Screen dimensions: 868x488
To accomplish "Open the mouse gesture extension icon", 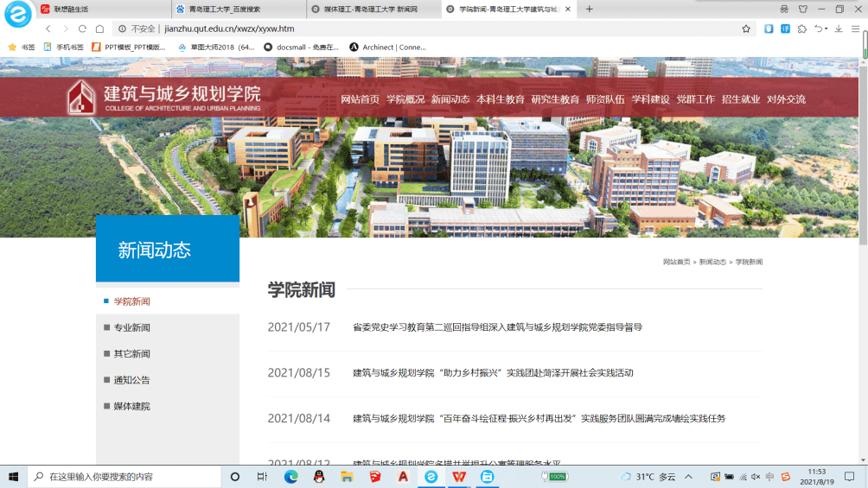I will pos(769,29).
